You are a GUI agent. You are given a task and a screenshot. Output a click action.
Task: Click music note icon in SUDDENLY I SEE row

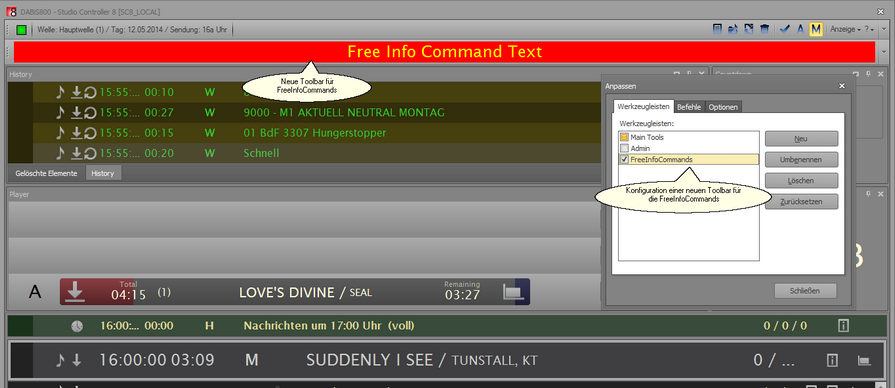(60, 360)
